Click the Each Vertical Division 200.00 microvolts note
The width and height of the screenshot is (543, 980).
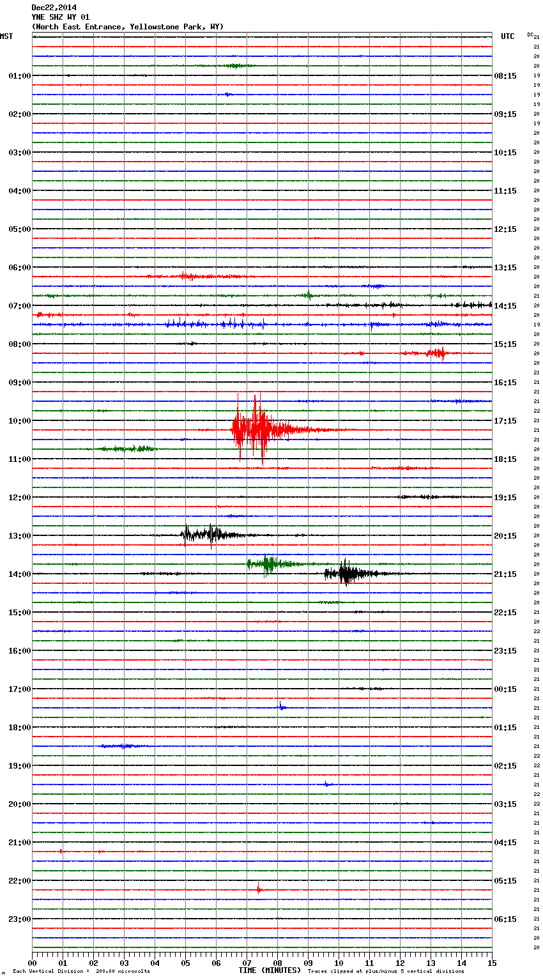click(81, 972)
